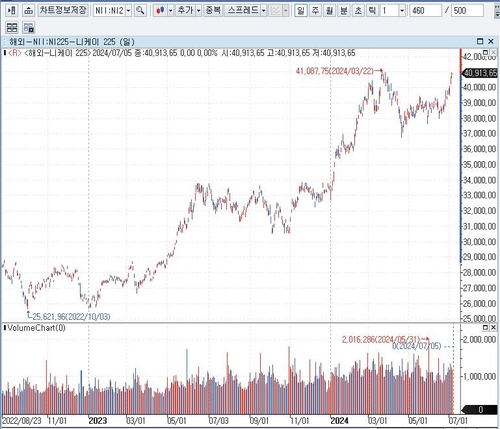500x429 pixels.
Task: Click the 스프레드 button
Action: pyautogui.click(x=243, y=10)
